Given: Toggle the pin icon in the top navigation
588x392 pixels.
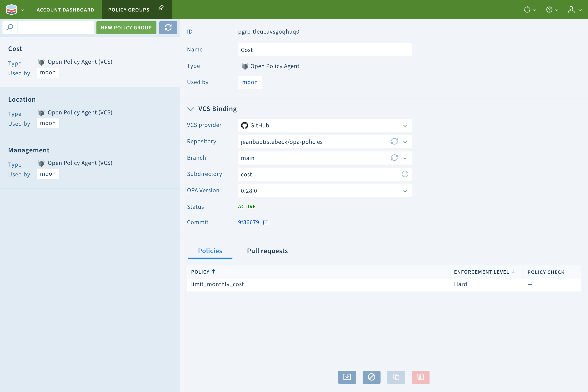Looking at the screenshot, I should (160, 8).
